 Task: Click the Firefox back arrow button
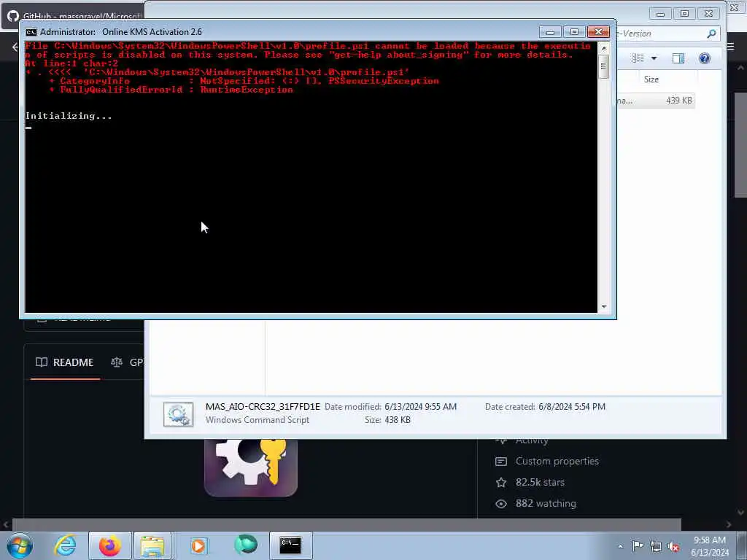tap(15, 47)
